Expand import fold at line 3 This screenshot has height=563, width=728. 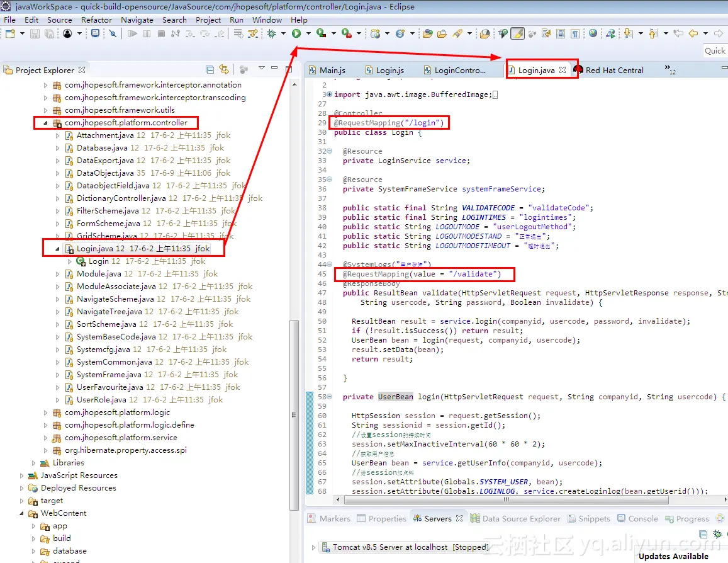tap(329, 94)
